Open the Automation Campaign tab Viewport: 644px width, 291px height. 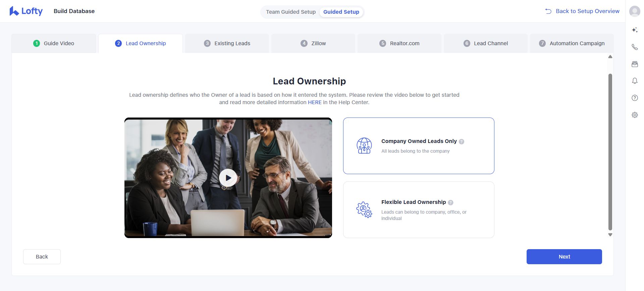pyautogui.click(x=572, y=44)
